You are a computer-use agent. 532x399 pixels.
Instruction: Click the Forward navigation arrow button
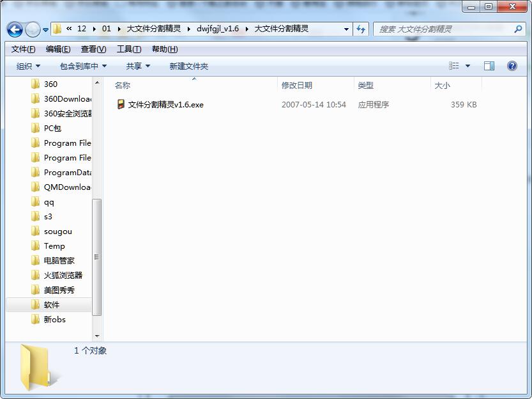tap(33, 29)
